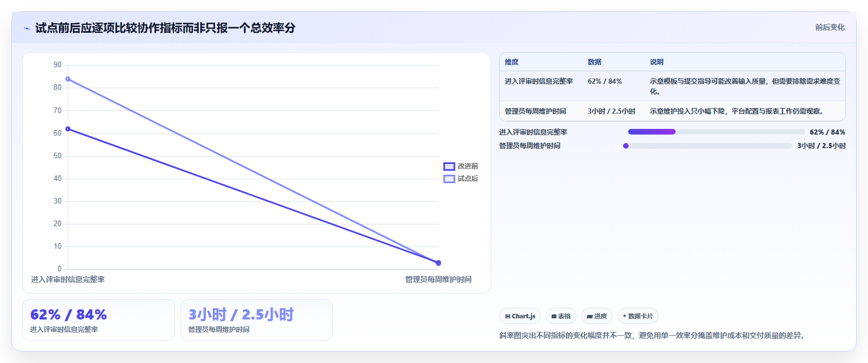This screenshot has width=868, height=363.
Task: Select the 62% / 84% table cell
Action: [x=605, y=81]
